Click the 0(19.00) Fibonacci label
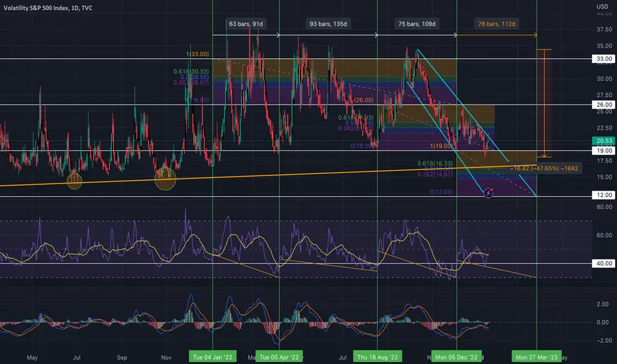Image resolution: width=617 pixels, height=364 pixels. coord(362,146)
